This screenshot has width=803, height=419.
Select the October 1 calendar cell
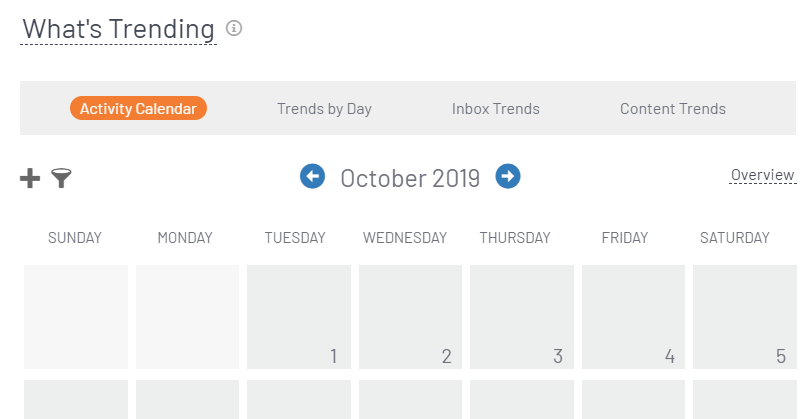(298, 316)
